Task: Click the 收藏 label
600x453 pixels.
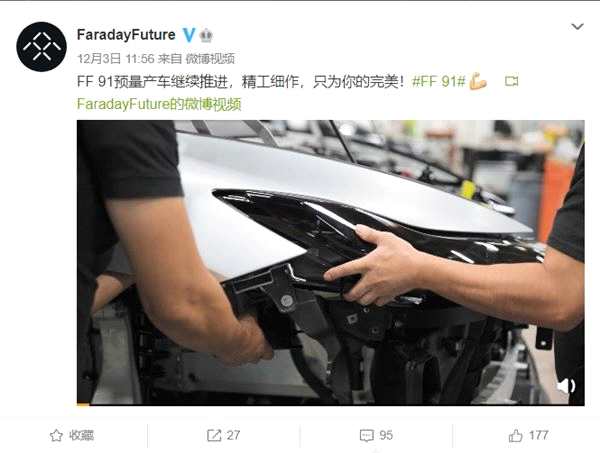Action: (x=81, y=435)
